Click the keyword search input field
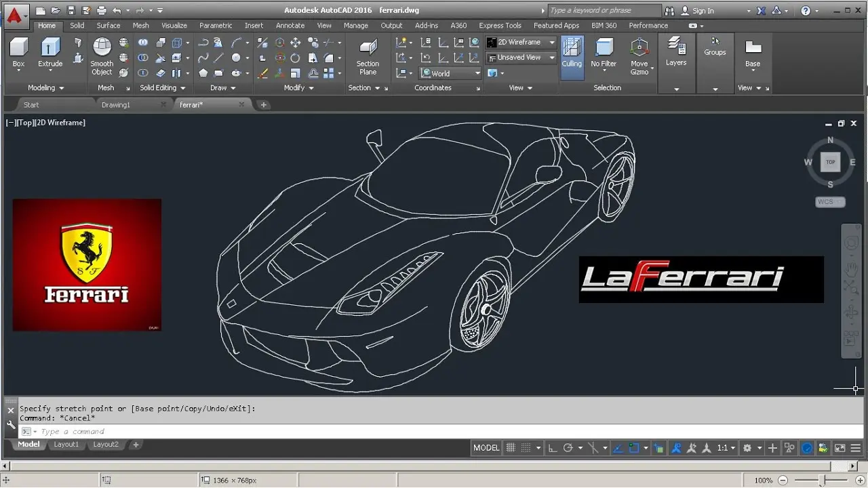 point(604,11)
